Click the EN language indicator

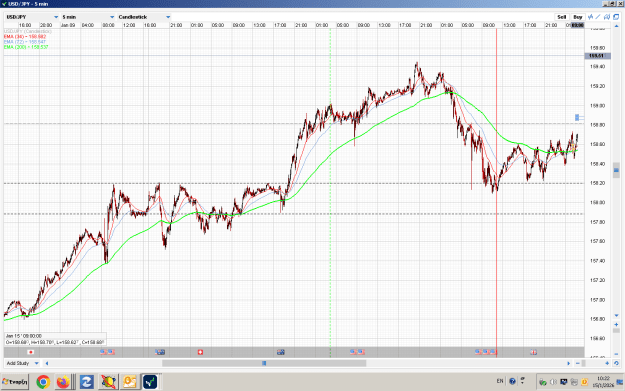click(500, 381)
